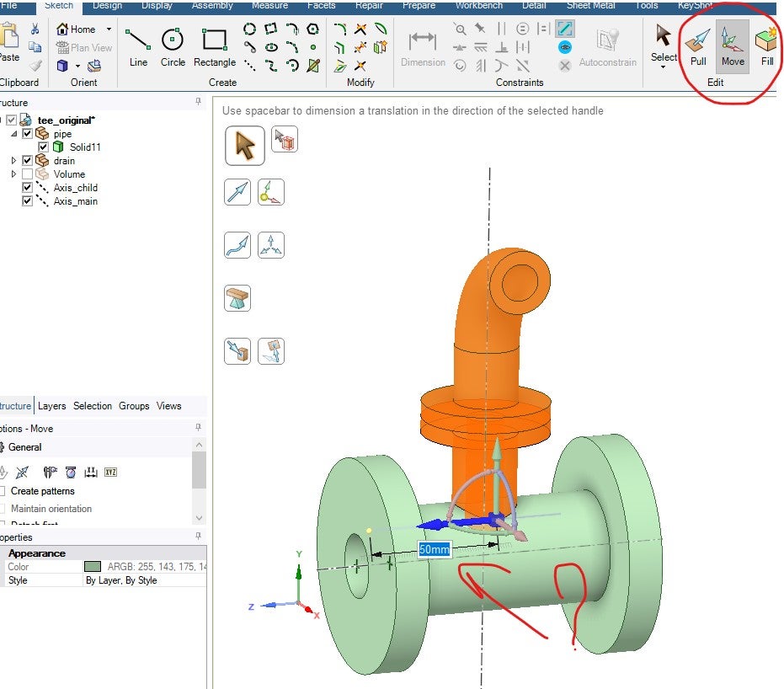
Task: Open the Dimension tool
Action: coord(423,47)
